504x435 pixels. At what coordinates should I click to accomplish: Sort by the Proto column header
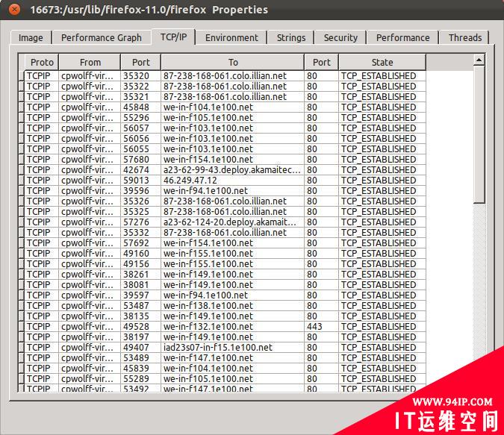(42, 62)
